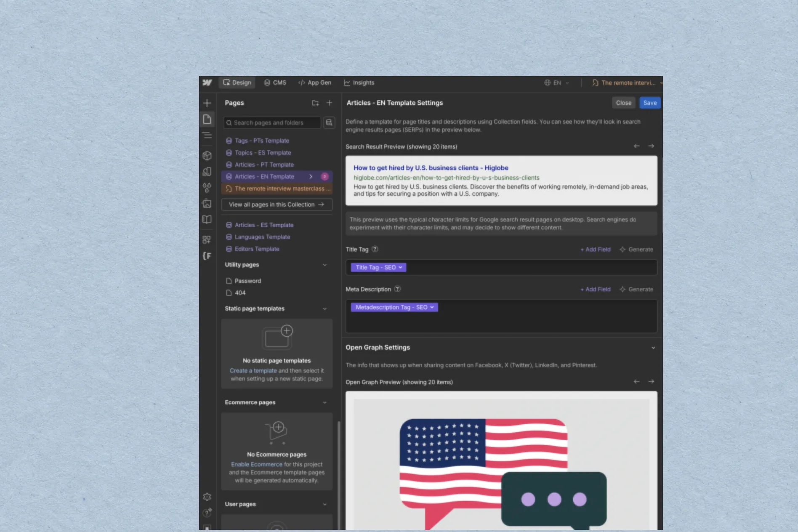Click the Create a template link
798x532 pixels.
253,371
